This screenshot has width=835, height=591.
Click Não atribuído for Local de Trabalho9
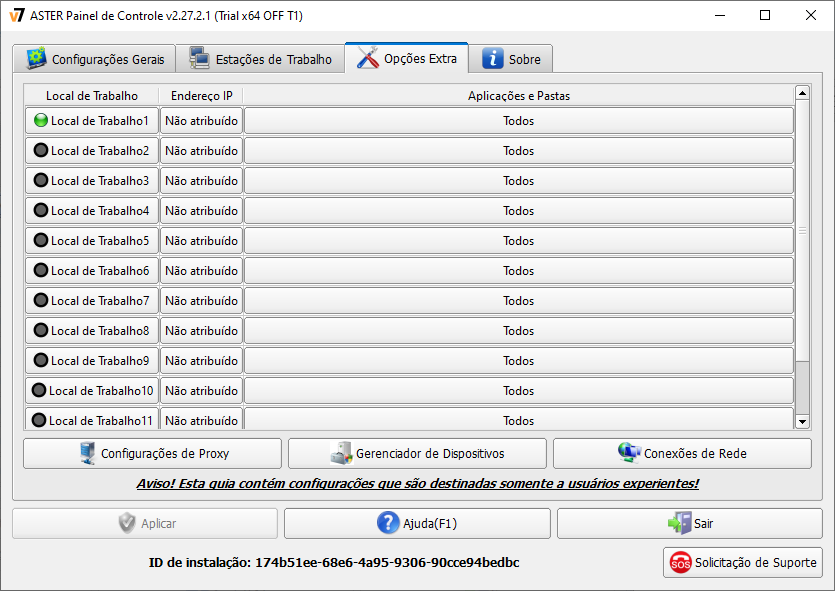(x=201, y=360)
